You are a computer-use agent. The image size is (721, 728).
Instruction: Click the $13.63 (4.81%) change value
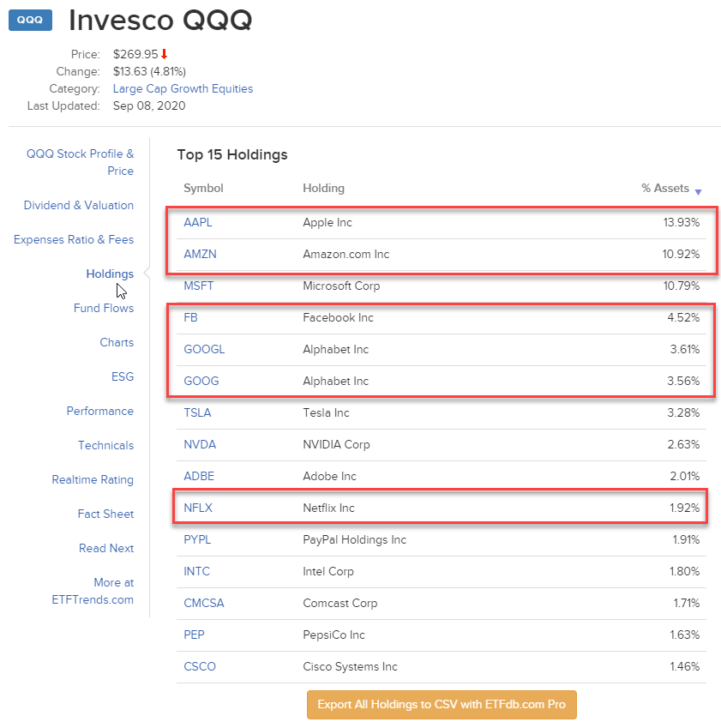click(149, 71)
